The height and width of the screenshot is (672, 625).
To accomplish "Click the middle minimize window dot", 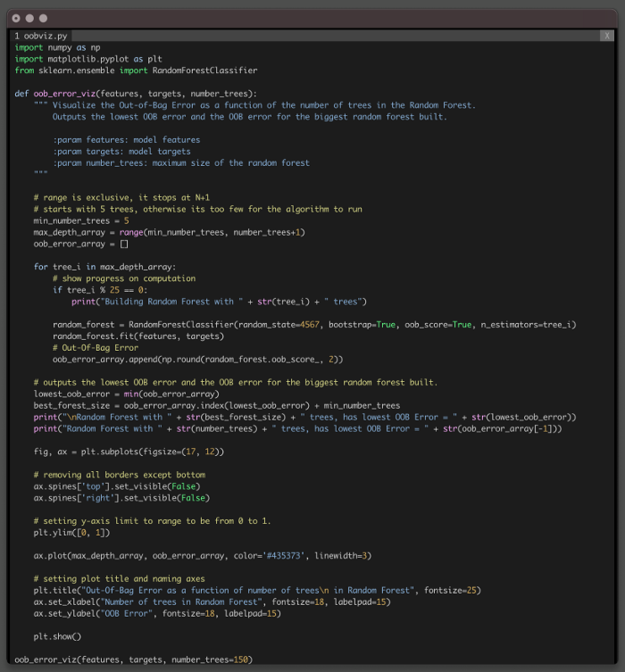I will click(29, 19).
